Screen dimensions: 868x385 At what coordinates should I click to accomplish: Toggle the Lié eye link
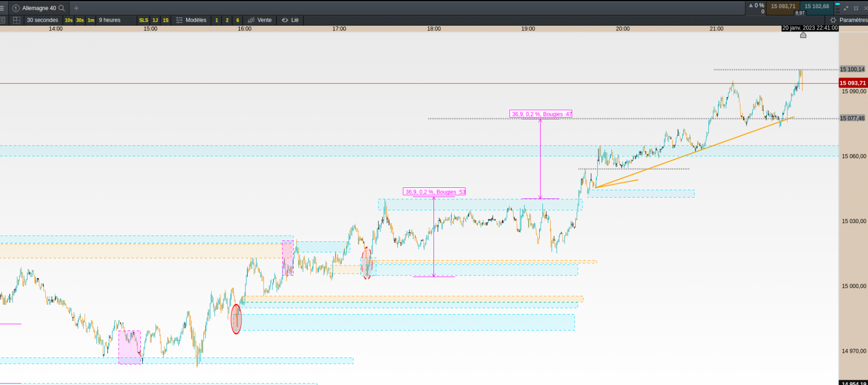290,20
